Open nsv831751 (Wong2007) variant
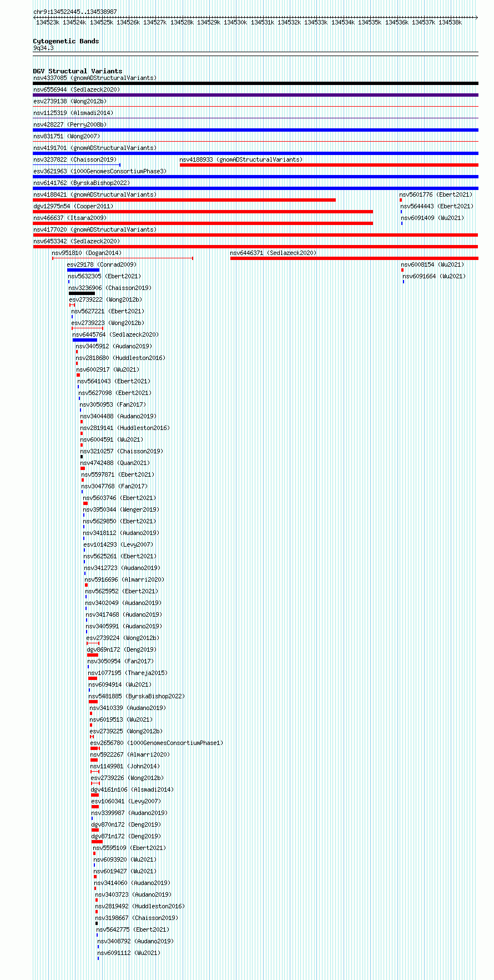 [67, 137]
